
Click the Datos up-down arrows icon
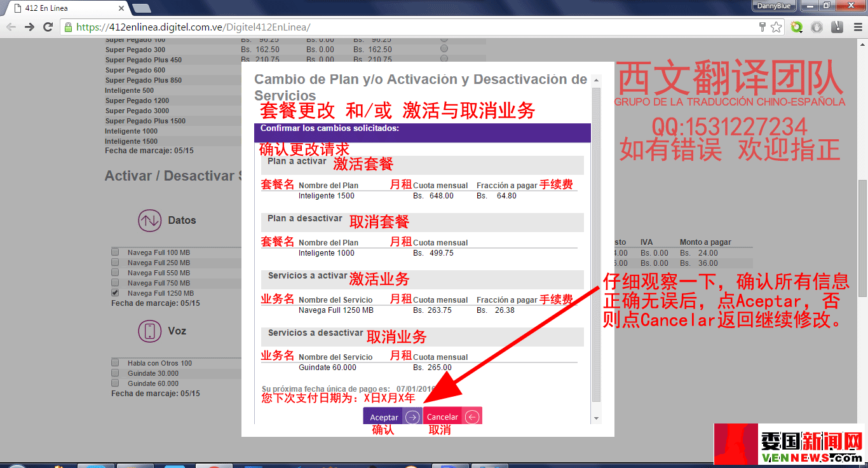150,221
